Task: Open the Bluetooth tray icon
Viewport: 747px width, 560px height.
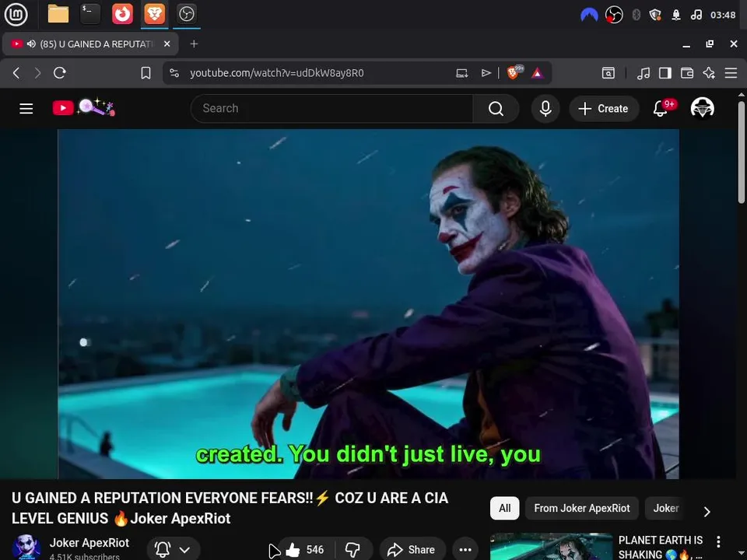Action: [636, 16]
